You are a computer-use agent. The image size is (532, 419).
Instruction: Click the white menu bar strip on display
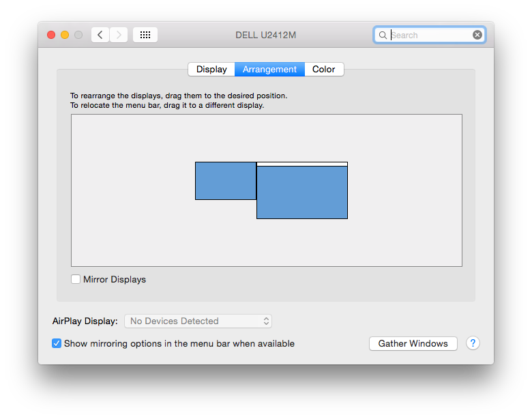coord(302,164)
